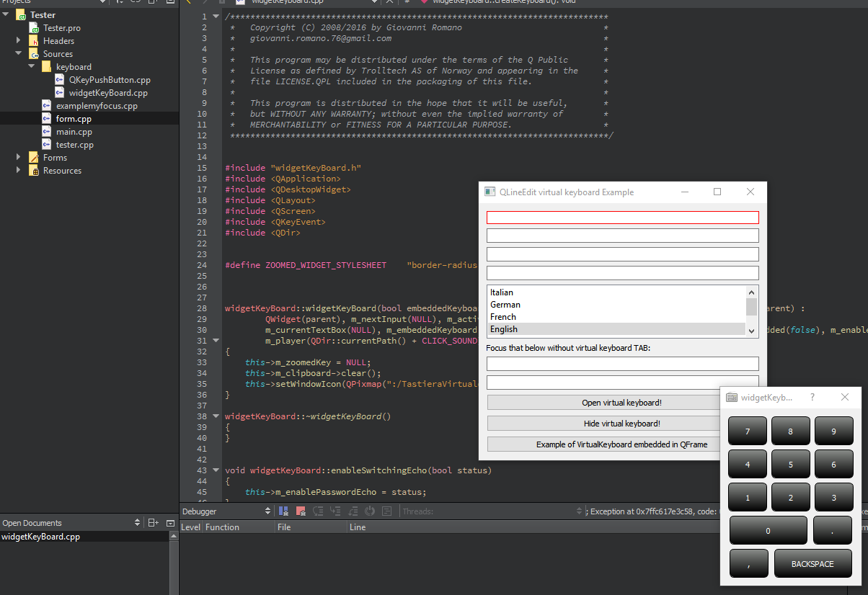Select German in the language list
The width and height of the screenshot is (868, 595).
pyautogui.click(x=617, y=305)
